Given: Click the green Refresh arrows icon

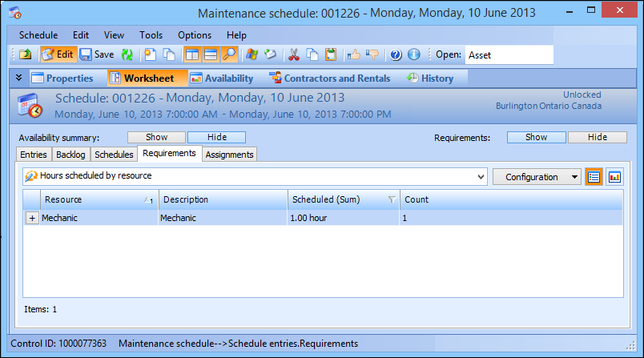Looking at the screenshot, I should [127, 54].
